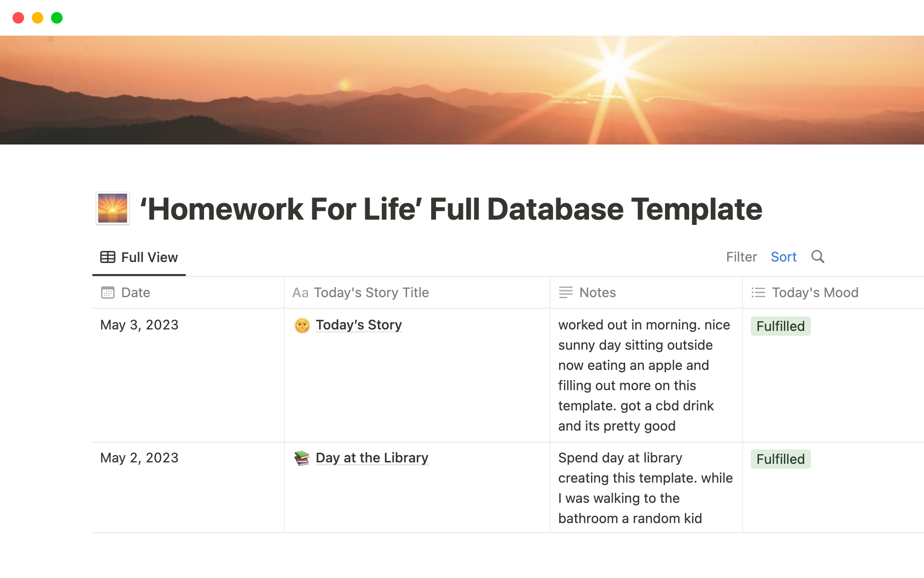The height and width of the screenshot is (578, 924).
Task: Click the books emoji beside Day at the Library
Action: tap(302, 458)
